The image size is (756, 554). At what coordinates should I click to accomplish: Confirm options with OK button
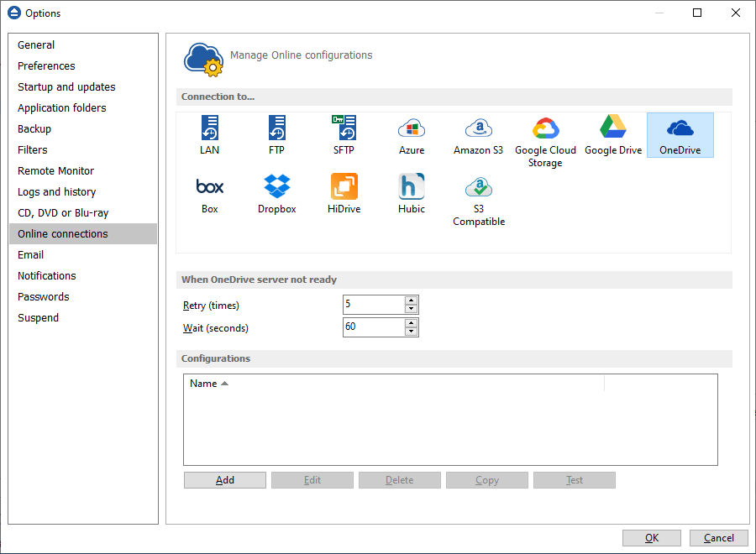651,538
